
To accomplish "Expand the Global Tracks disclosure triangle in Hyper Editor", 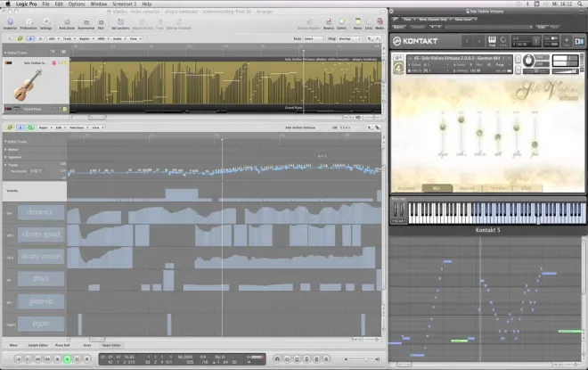I will tap(5, 142).
